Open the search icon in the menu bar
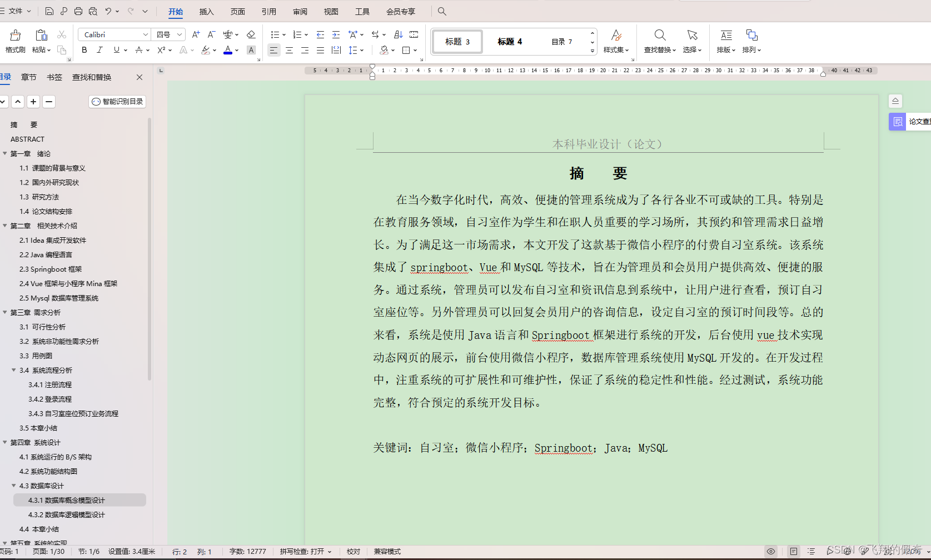The image size is (931, 560). pos(442,11)
